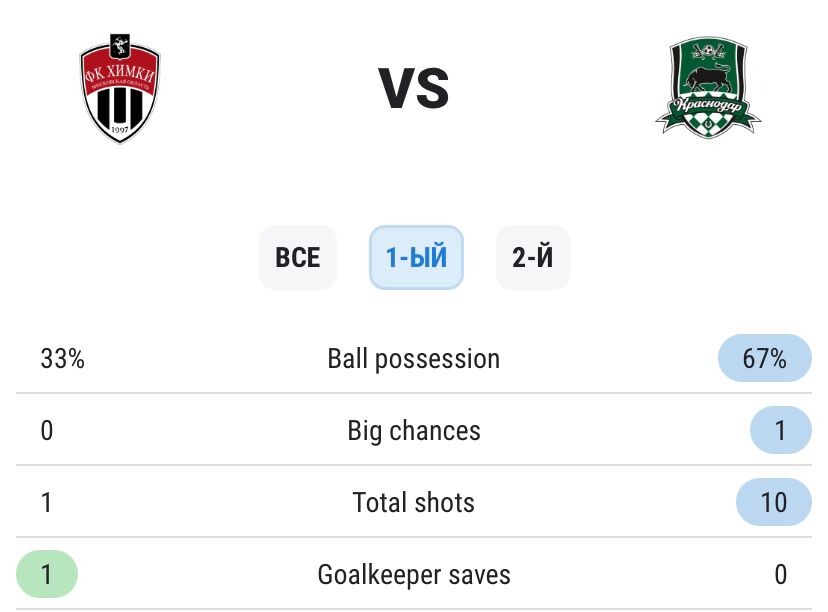828x612 pixels.
Task: Click Krasnodar's Goalkeeper saves value 0
Action: point(780,575)
